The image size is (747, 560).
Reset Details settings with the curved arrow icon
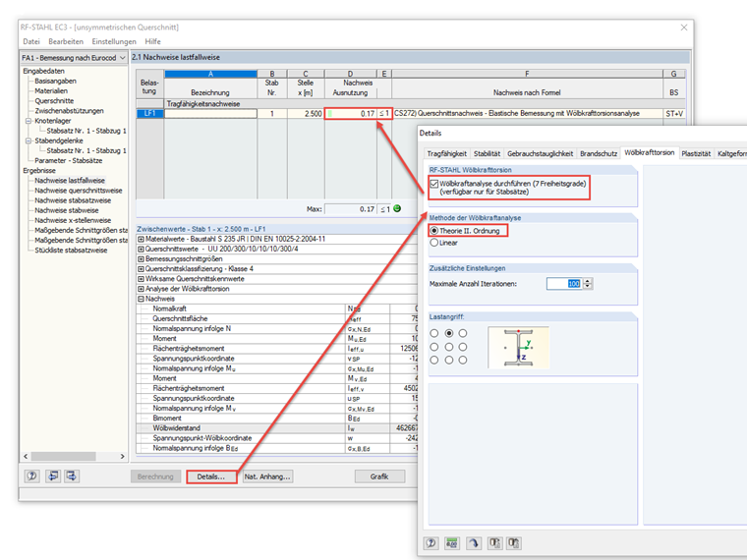click(474, 543)
